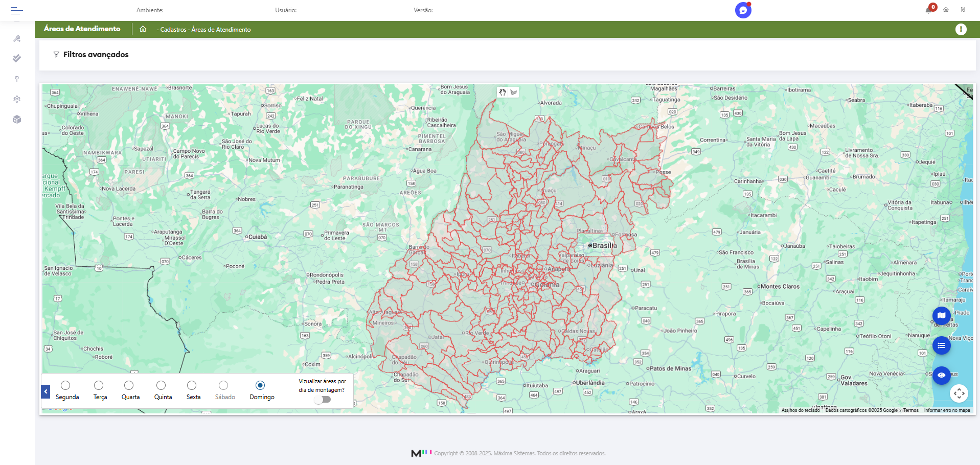The width and height of the screenshot is (980, 465).
Task: Select the hand pan tool on map
Action: point(503,92)
